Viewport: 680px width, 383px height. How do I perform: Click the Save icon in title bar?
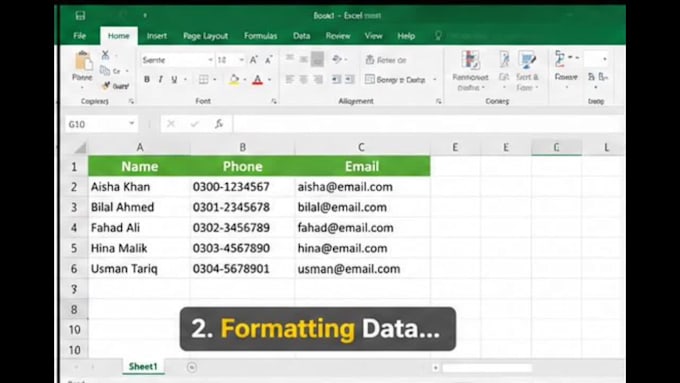click(80, 16)
